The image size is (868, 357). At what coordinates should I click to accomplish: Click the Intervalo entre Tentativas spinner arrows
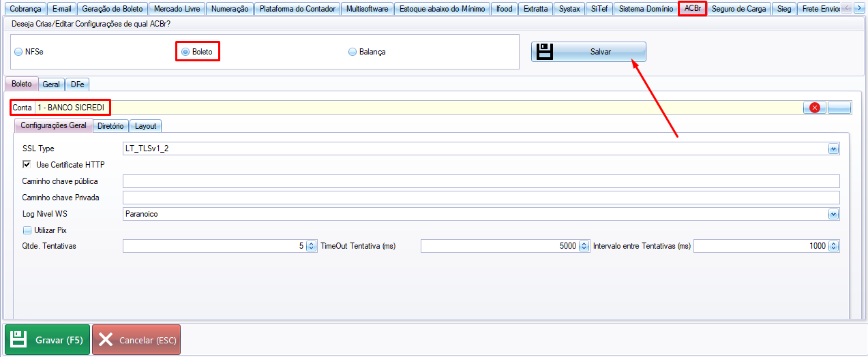[x=833, y=246]
